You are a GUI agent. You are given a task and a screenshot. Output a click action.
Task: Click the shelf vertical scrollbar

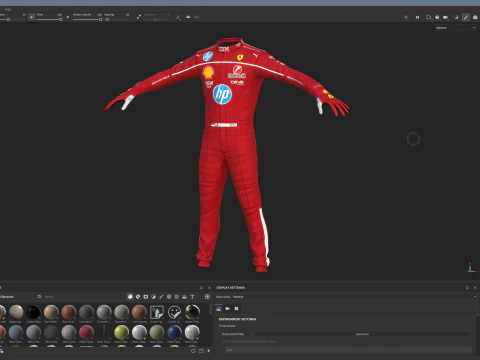(211, 309)
